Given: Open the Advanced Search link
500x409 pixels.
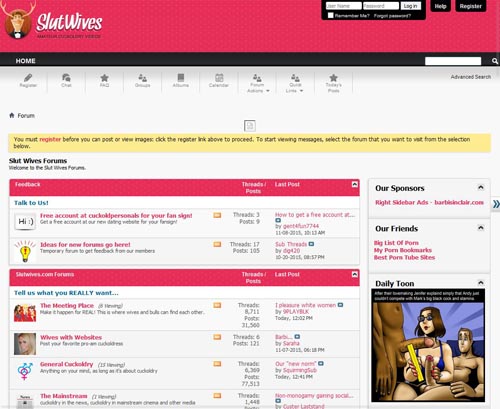Looking at the screenshot, I should [471, 77].
